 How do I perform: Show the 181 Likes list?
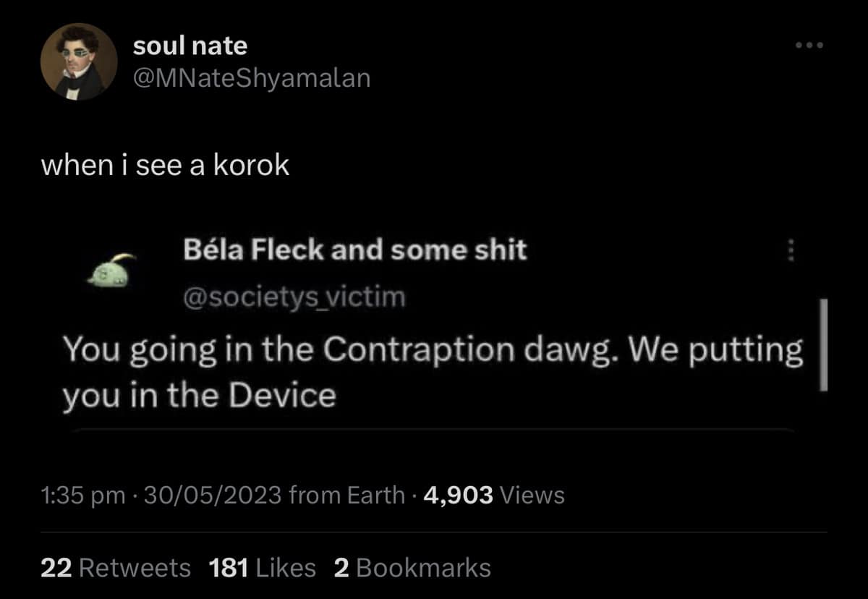(x=262, y=567)
